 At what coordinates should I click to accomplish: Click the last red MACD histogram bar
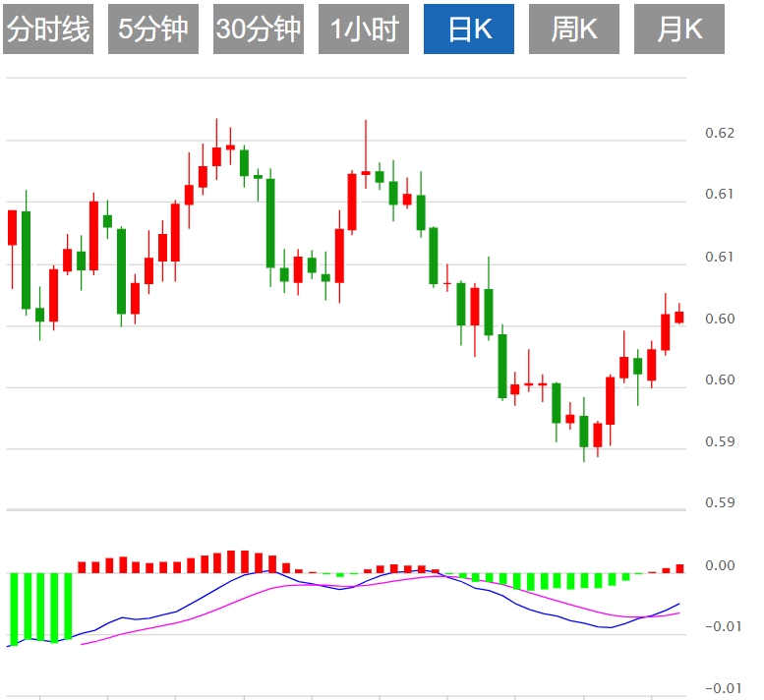pos(679,568)
